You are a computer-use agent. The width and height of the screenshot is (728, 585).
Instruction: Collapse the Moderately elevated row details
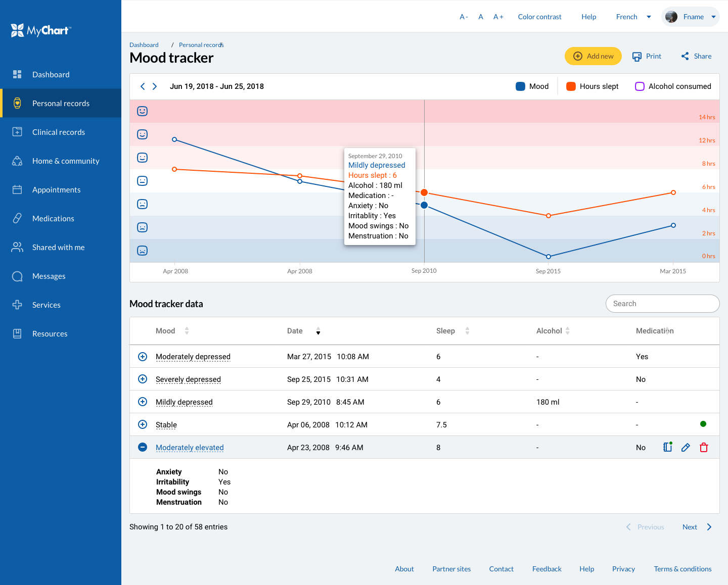[x=143, y=447]
